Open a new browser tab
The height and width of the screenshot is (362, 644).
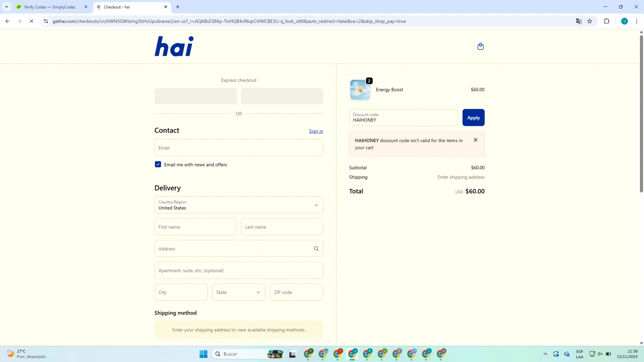click(x=178, y=7)
